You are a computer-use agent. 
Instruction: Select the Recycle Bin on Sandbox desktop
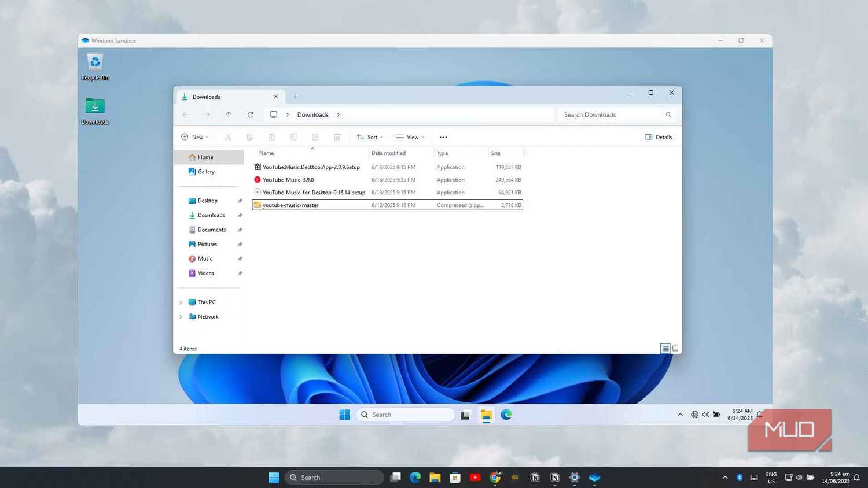coord(95,66)
